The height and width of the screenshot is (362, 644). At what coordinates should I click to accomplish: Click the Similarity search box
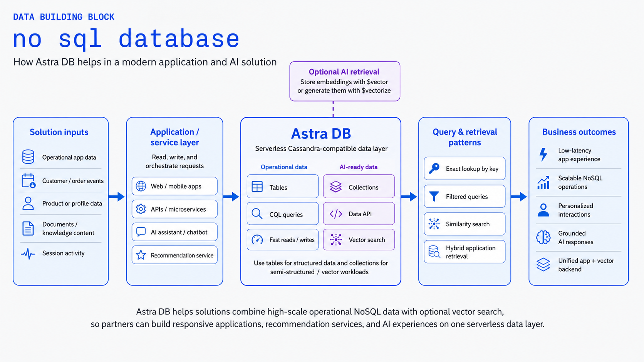(x=465, y=224)
